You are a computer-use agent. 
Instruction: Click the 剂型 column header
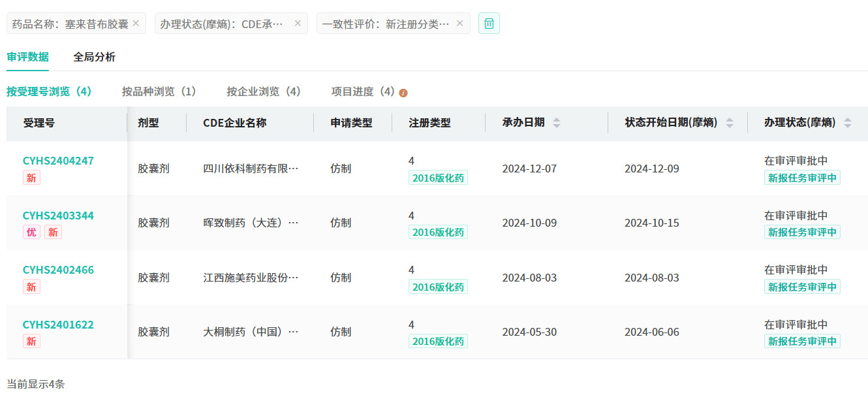click(148, 123)
